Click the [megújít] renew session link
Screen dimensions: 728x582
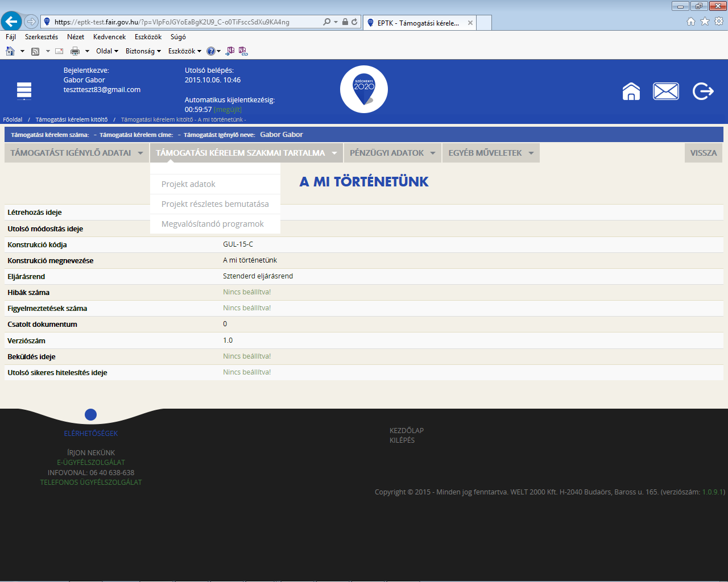227,110
